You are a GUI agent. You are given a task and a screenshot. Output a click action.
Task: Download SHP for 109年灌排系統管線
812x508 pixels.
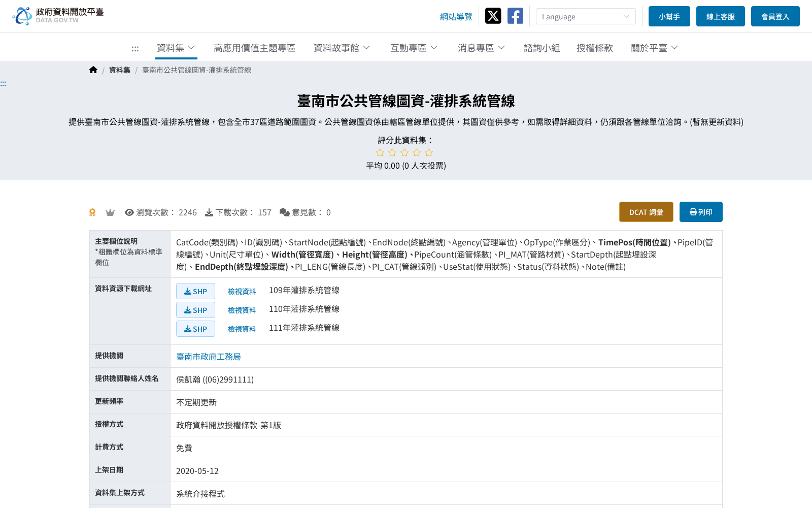[195, 291]
